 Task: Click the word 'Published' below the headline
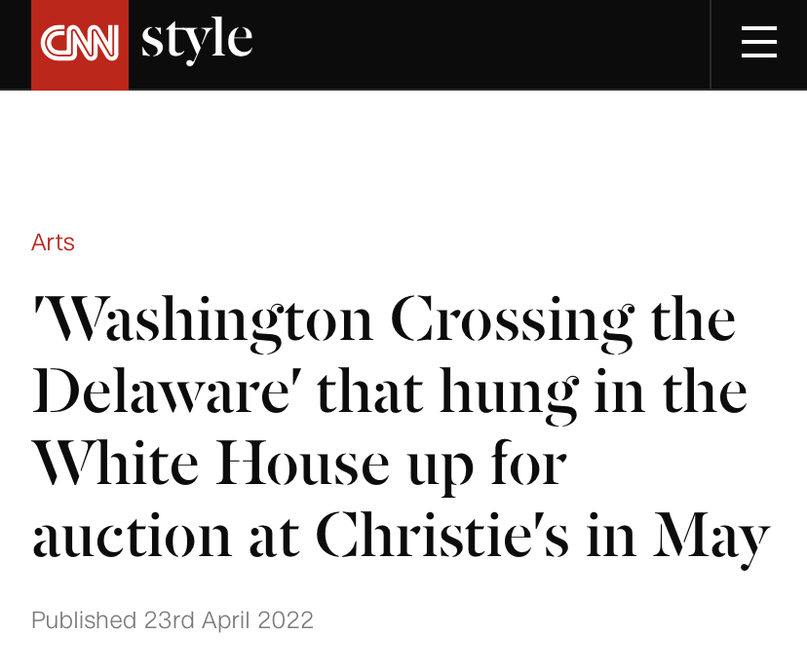point(84,619)
